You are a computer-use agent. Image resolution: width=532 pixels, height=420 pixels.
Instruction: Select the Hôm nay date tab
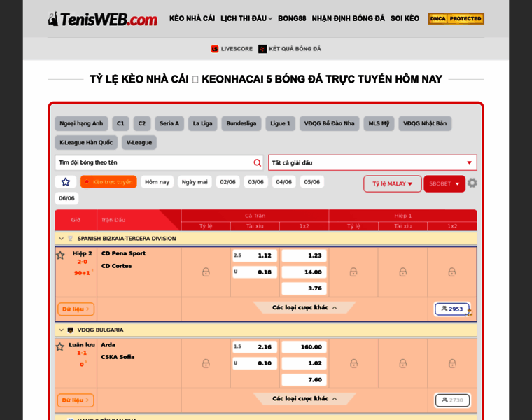click(x=157, y=182)
